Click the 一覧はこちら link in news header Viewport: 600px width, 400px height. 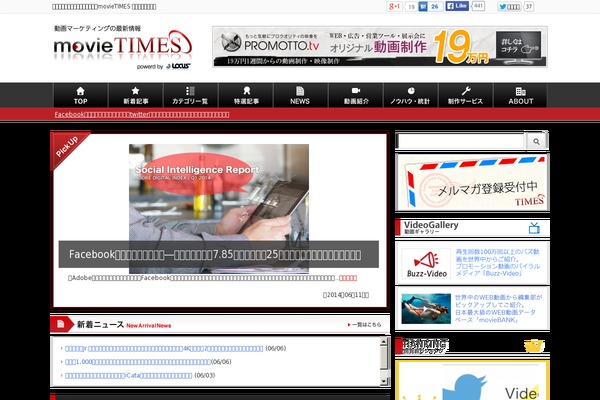click(364, 325)
